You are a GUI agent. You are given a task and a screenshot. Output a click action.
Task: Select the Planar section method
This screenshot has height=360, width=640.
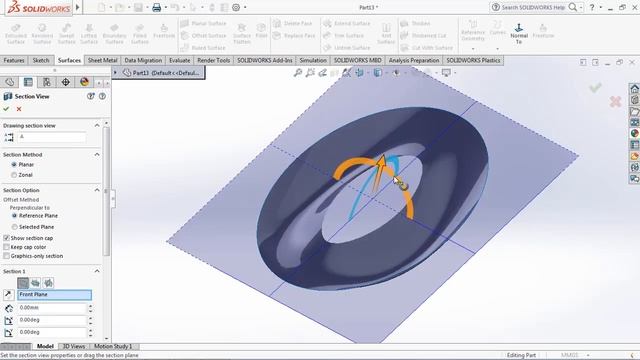(x=14, y=164)
